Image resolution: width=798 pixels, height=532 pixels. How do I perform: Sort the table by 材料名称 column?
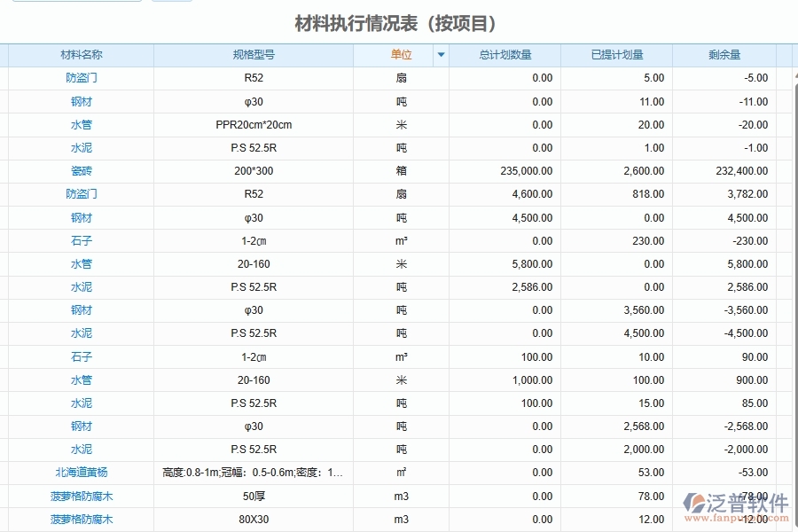82,54
